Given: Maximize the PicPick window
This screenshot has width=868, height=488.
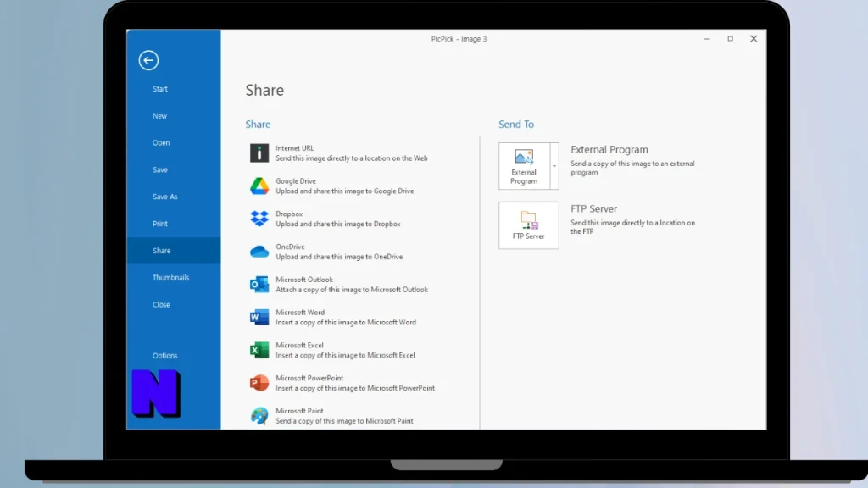Looking at the screenshot, I should pyautogui.click(x=730, y=39).
